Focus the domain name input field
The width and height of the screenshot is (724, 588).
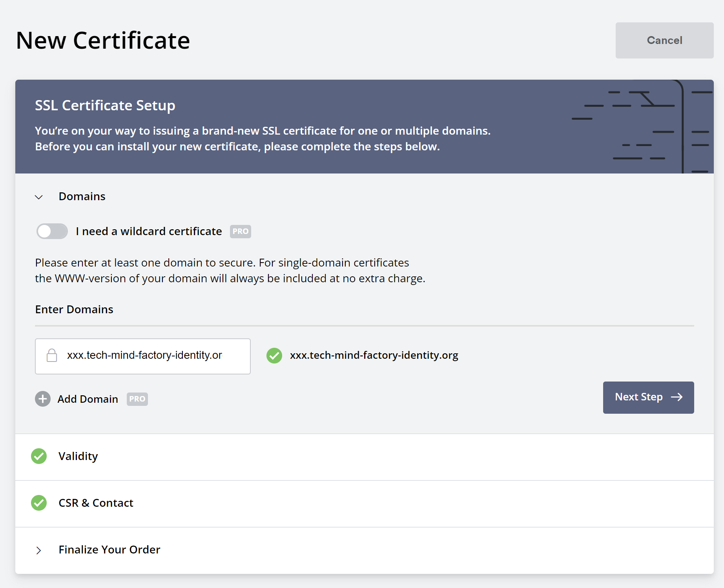point(143,356)
